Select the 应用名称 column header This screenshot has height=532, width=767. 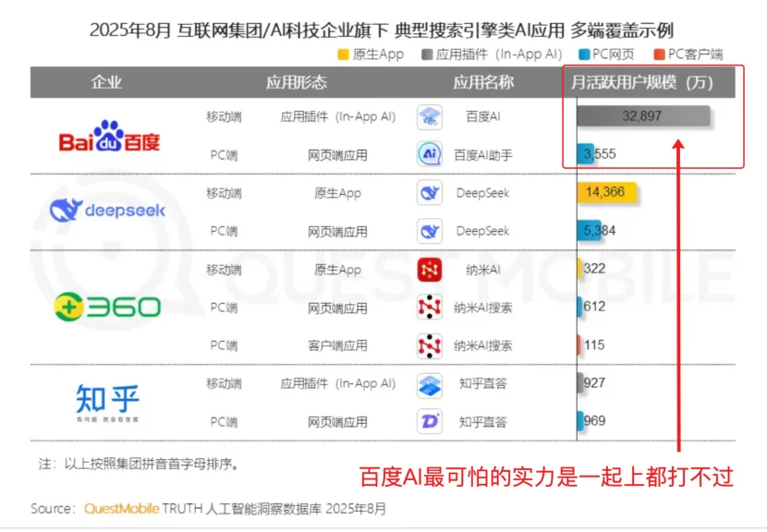pos(485,82)
